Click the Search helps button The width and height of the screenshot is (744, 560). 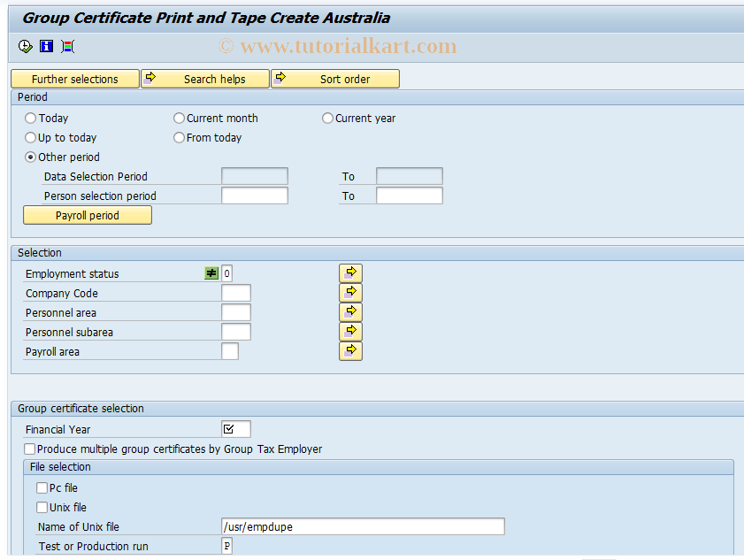point(205,79)
